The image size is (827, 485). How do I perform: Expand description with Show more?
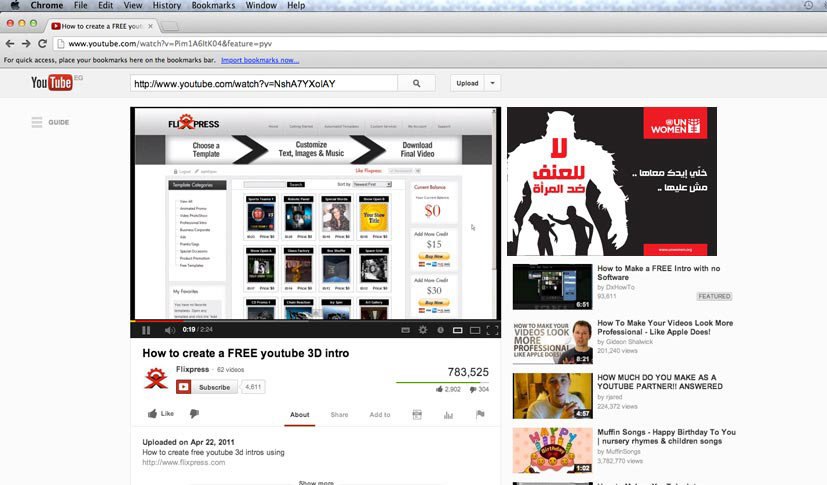click(316, 482)
